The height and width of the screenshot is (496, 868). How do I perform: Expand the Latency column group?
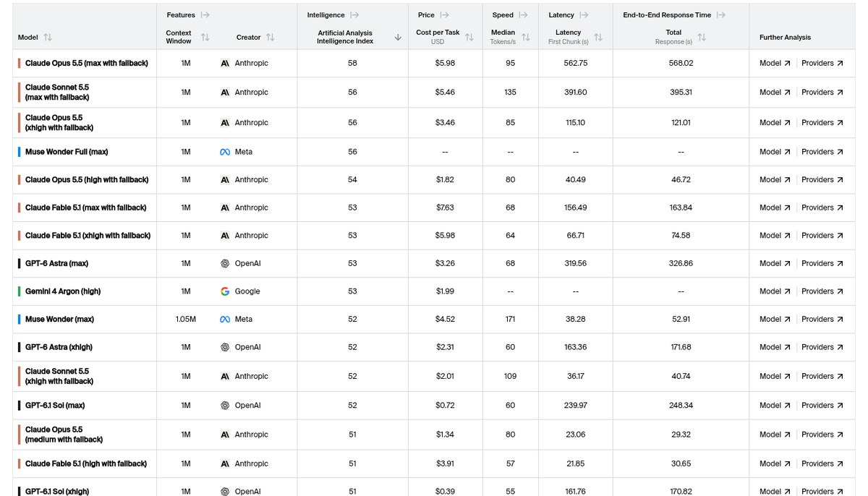[584, 15]
